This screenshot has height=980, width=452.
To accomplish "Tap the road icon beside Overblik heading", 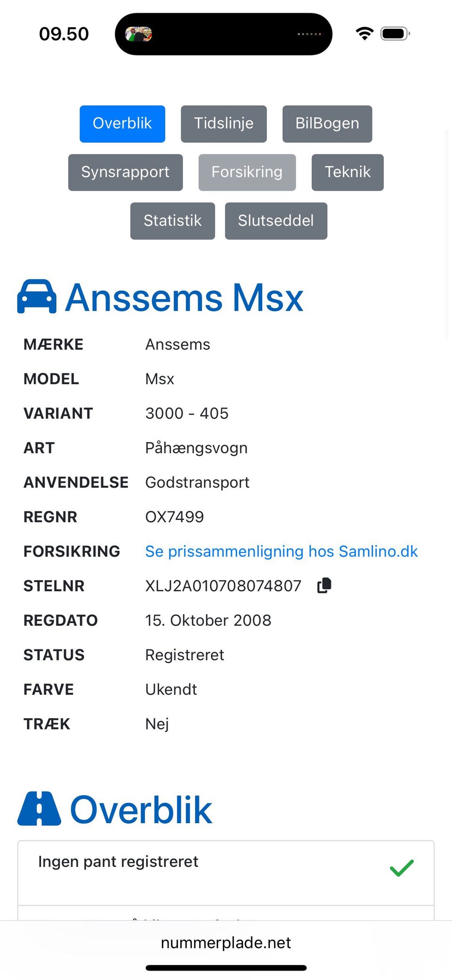I will coord(39,809).
